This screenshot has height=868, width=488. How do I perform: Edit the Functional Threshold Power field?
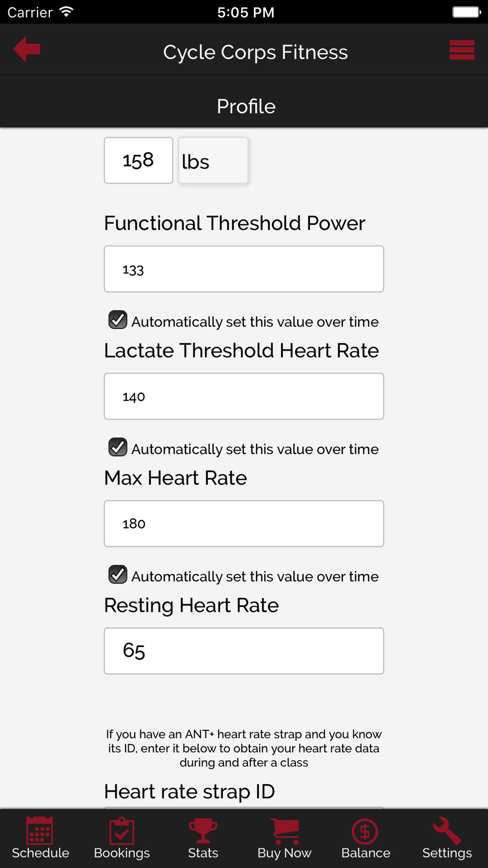click(x=244, y=269)
